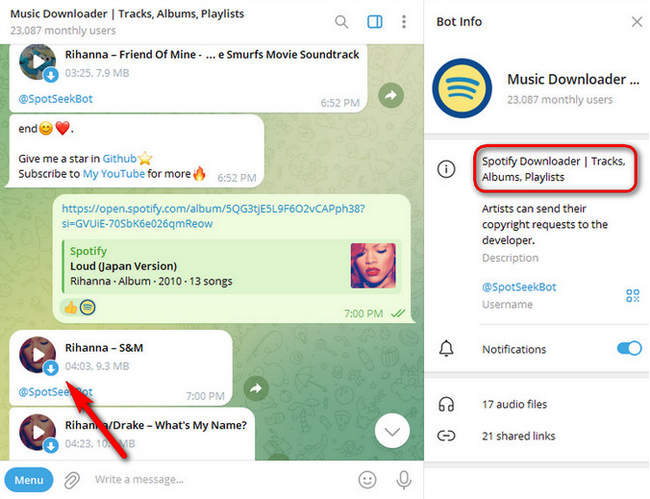Click the Write a message input field
Screen dimensions: 650x499
(x=220, y=480)
